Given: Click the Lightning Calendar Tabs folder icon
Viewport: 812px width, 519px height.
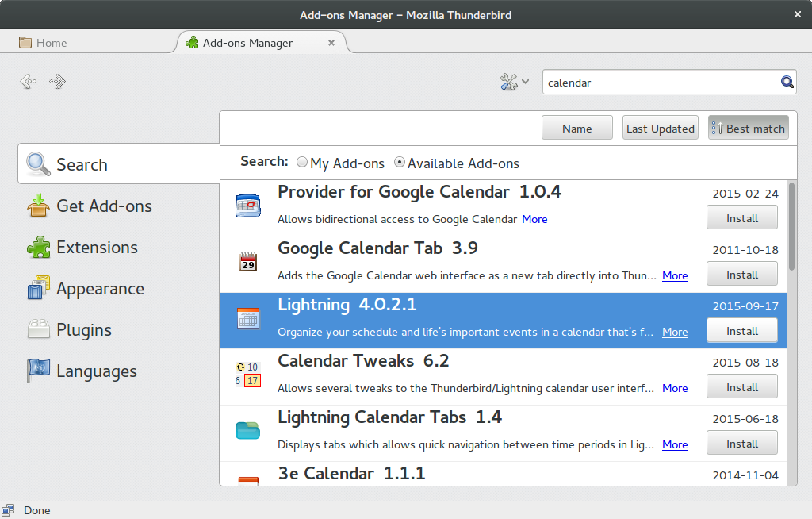Looking at the screenshot, I should (x=248, y=430).
